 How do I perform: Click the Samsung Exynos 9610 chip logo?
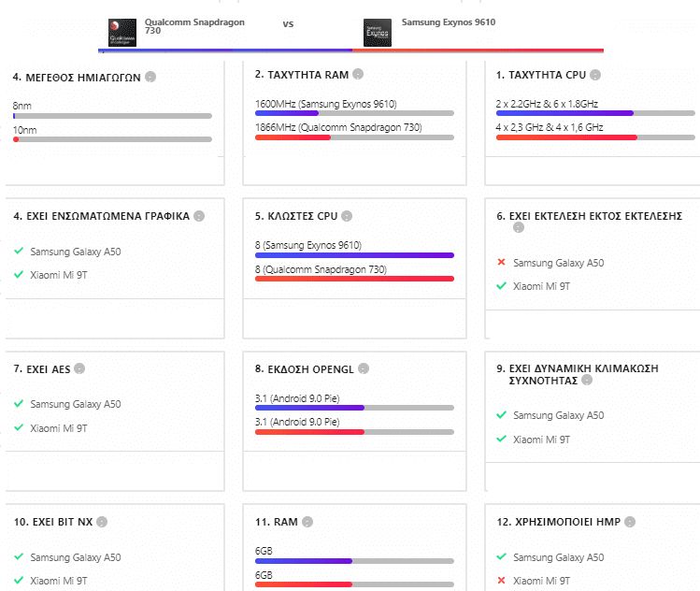point(378,33)
